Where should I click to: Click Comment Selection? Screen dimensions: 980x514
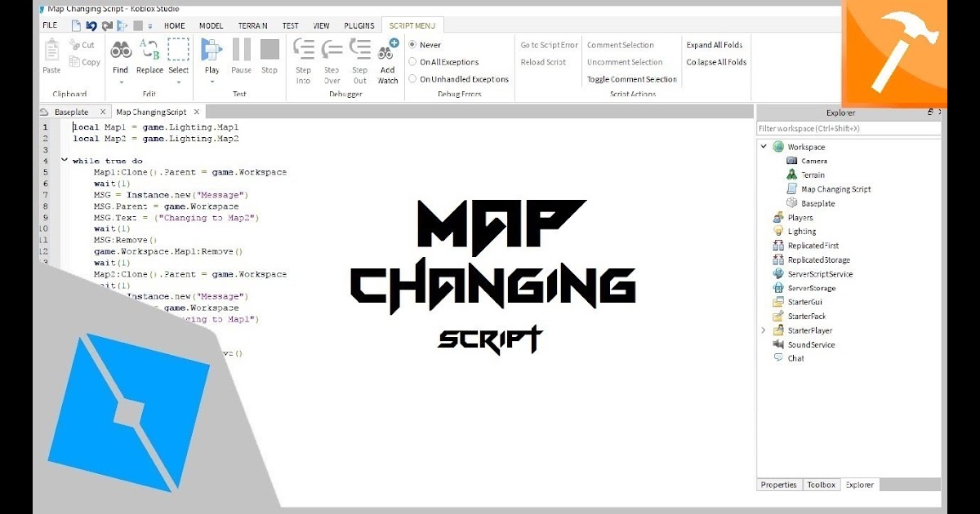pos(621,45)
